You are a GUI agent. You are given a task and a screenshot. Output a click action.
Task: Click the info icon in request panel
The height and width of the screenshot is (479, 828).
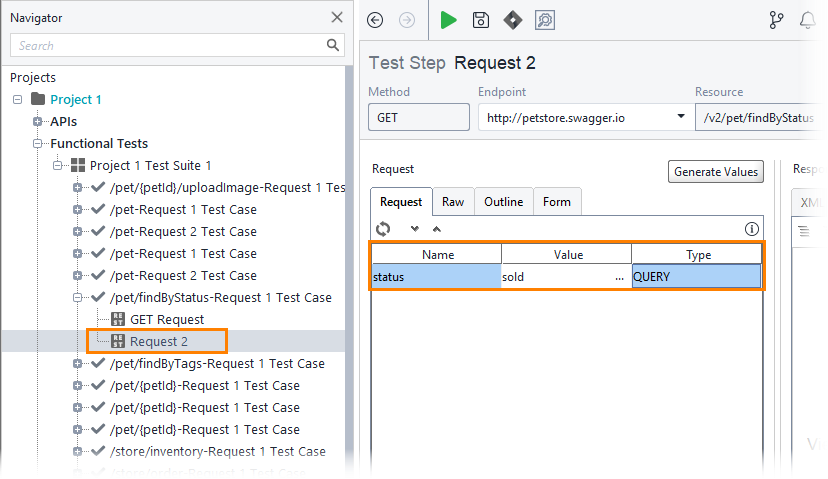(x=751, y=229)
